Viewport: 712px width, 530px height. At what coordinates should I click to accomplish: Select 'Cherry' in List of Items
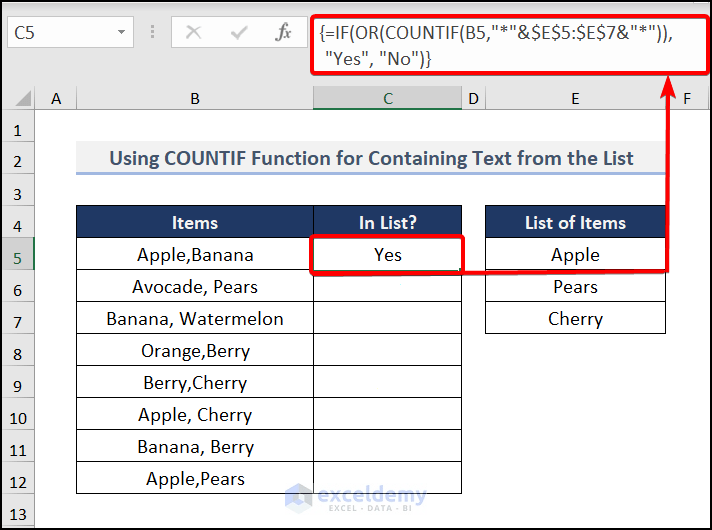[575, 318]
